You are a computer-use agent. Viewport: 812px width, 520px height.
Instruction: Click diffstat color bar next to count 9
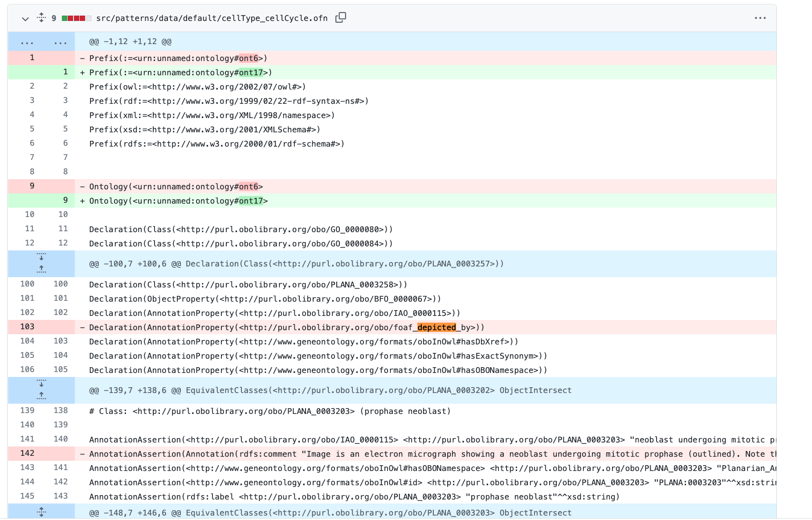pos(77,18)
